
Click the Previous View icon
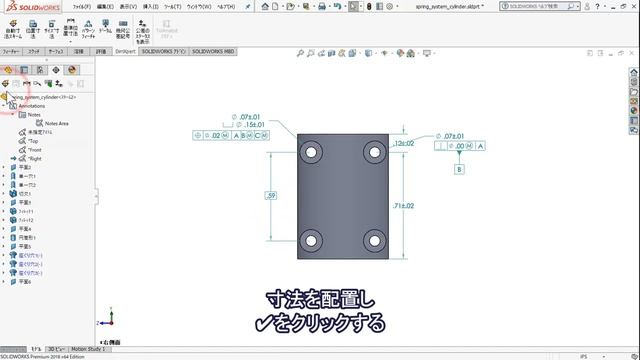[321, 53]
